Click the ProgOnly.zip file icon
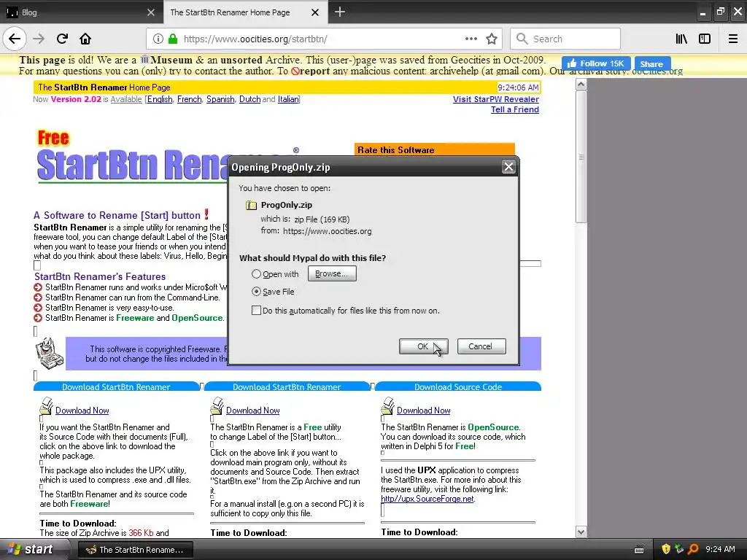 pyautogui.click(x=251, y=205)
